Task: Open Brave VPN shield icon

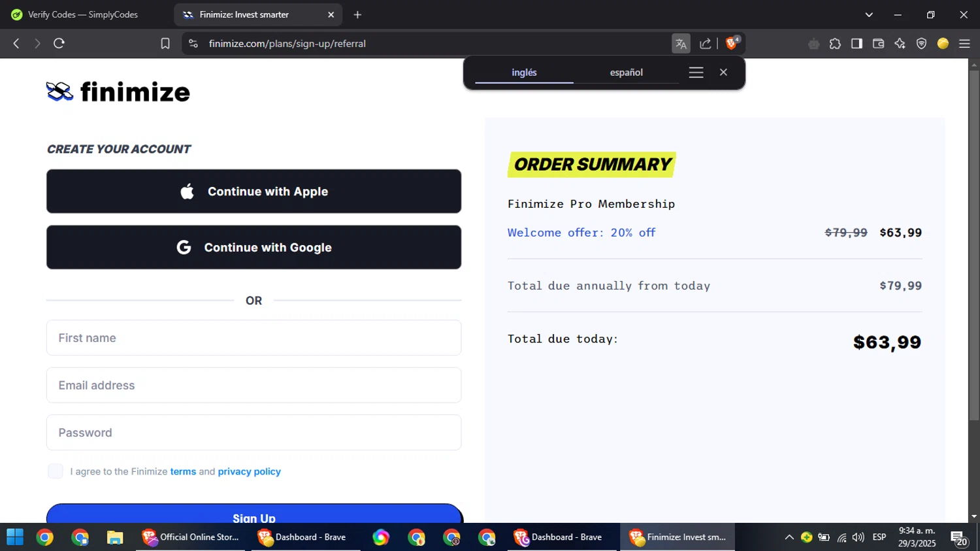Action: point(921,44)
